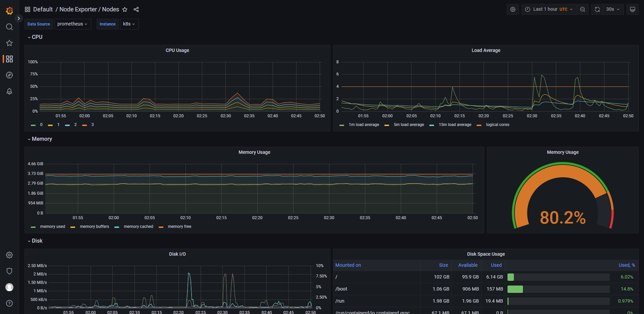Open dashboard settings gear in top bar

(x=513, y=9)
